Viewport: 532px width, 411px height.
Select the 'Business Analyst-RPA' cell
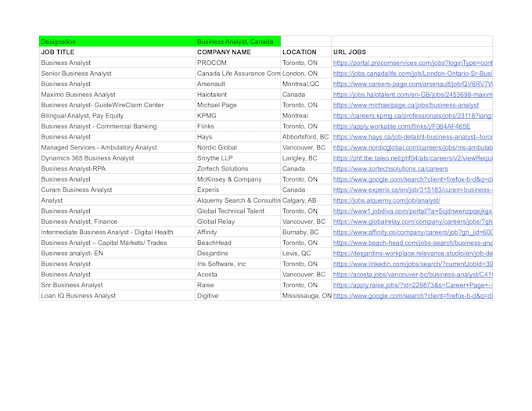coord(117,168)
